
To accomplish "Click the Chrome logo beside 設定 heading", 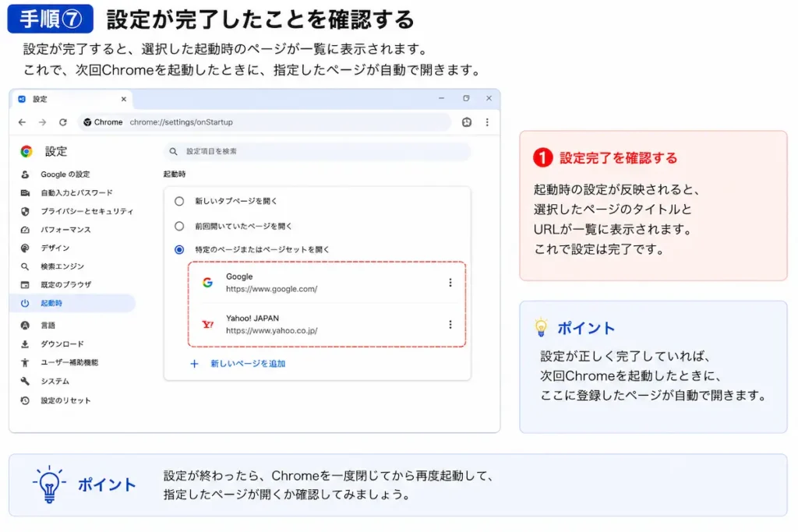I will click(x=26, y=151).
